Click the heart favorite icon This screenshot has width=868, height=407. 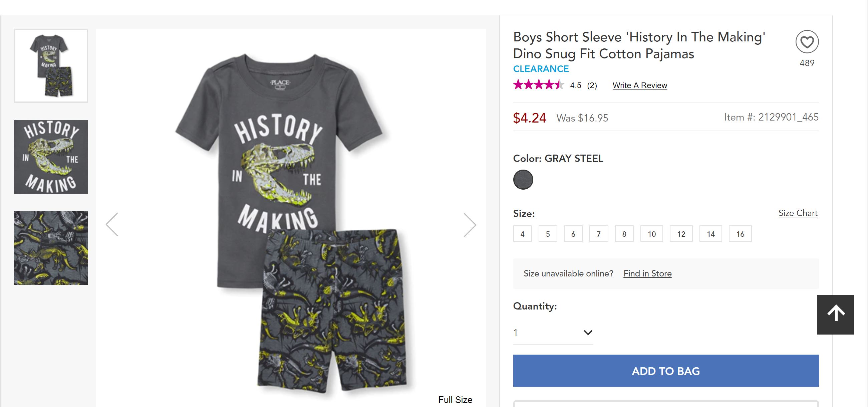click(x=807, y=42)
